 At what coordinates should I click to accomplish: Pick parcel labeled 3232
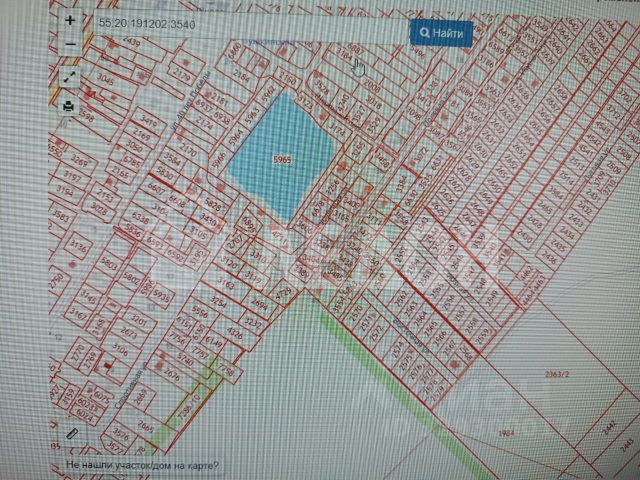[253, 322]
